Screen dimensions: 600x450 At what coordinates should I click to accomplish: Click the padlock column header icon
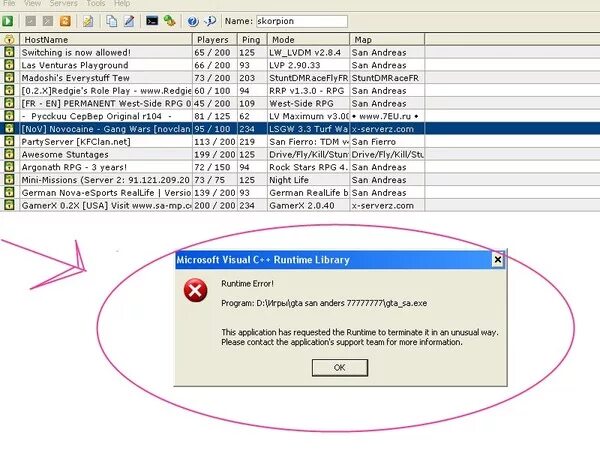pos(9,39)
